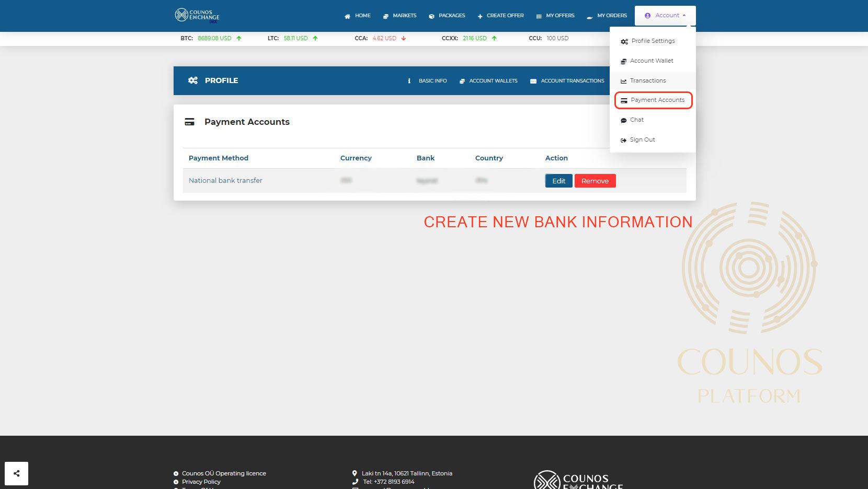This screenshot has width=868, height=489.
Task: Click the coins icon beside MARKETS
Action: coord(386,16)
